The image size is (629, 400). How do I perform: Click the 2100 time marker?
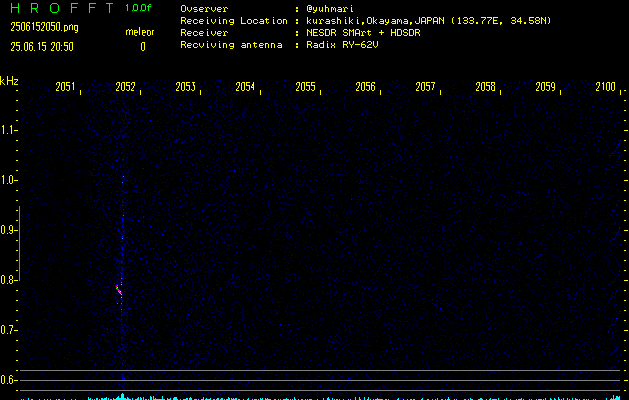point(605,87)
